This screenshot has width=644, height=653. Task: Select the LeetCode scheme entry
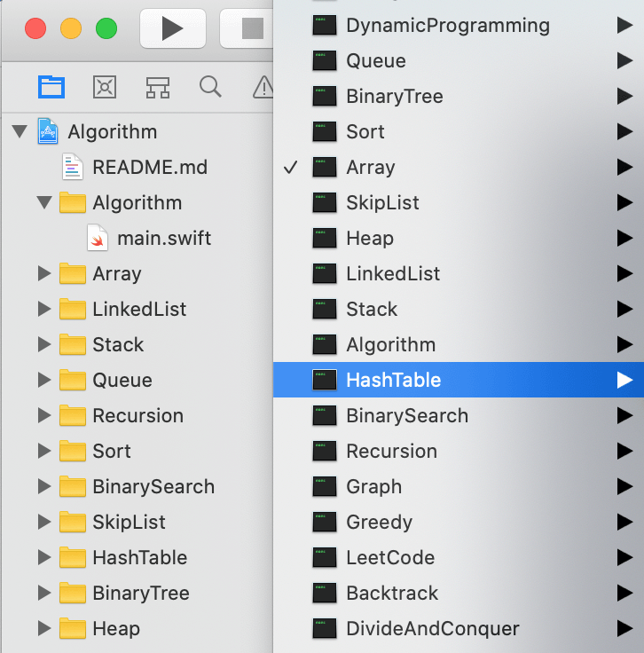click(x=390, y=557)
